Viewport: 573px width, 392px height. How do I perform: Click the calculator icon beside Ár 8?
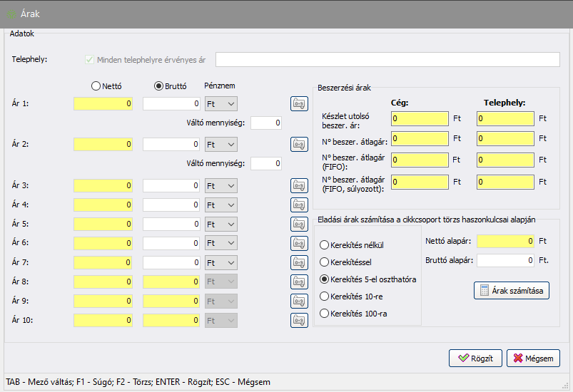(x=300, y=282)
